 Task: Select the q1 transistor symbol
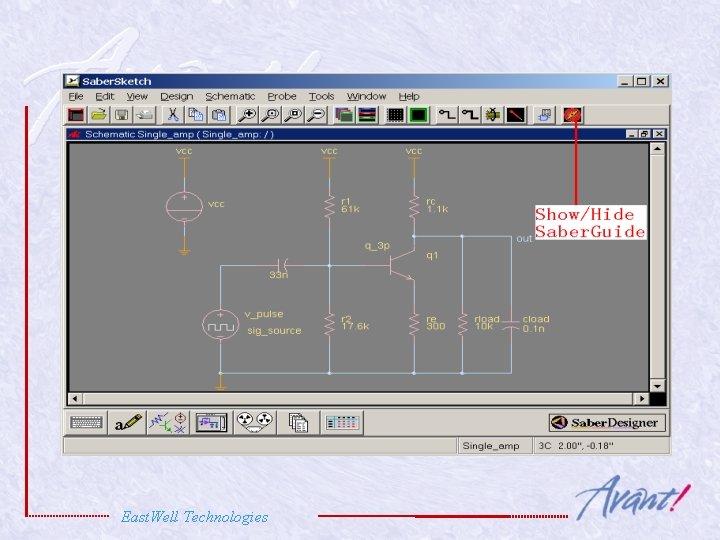pos(402,266)
